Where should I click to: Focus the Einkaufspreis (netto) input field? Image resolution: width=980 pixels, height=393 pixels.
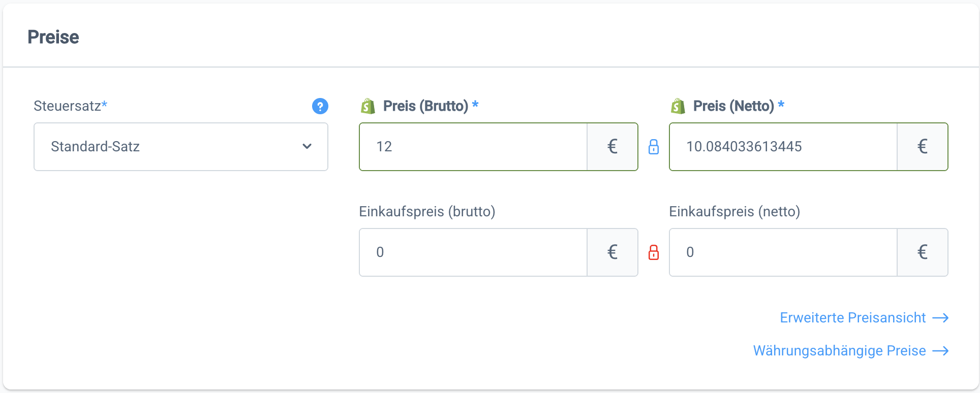pyautogui.click(x=783, y=252)
